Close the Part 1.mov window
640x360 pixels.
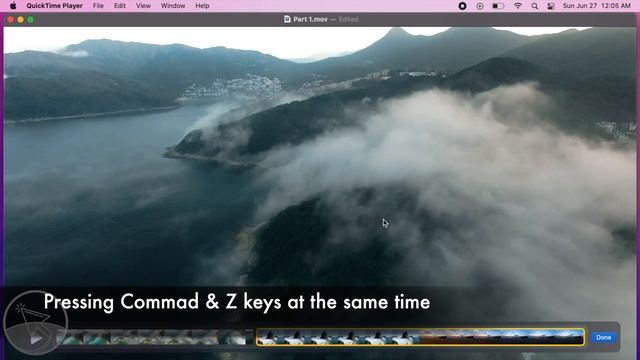11,19
